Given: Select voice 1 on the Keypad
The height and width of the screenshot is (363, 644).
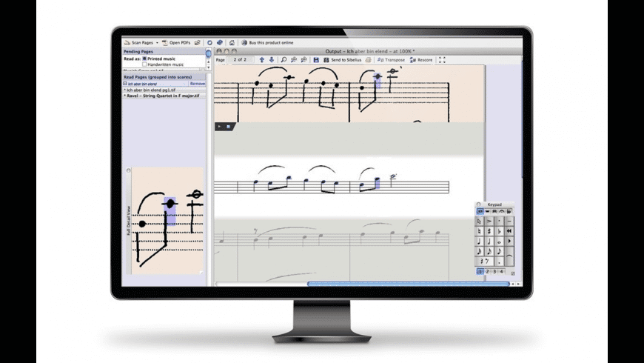Looking at the screenshot, I should point(480,271).
